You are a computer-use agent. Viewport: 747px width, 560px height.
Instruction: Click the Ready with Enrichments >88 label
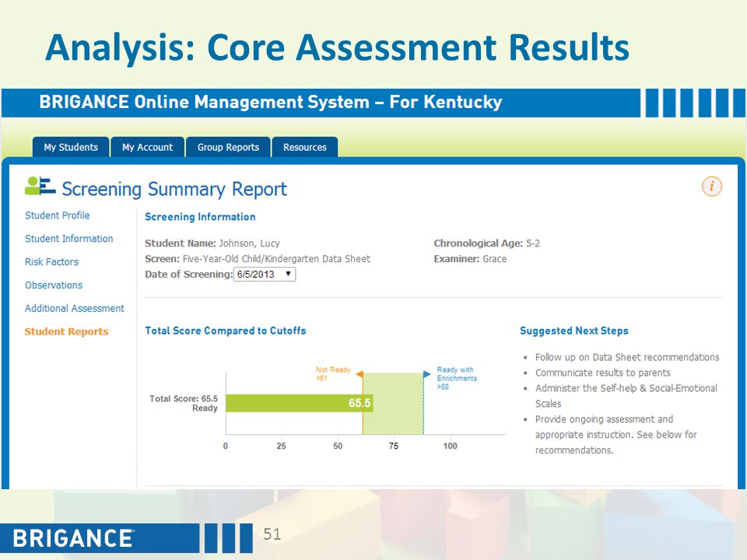457,378
